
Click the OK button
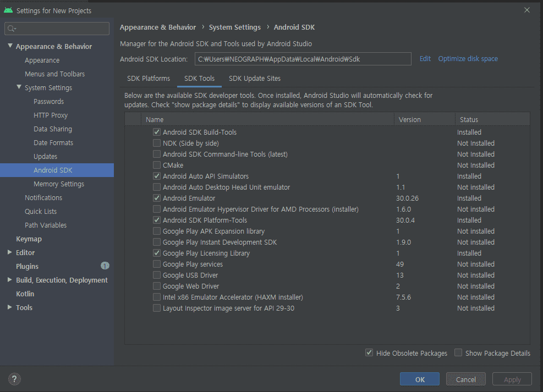click(420, 379)
